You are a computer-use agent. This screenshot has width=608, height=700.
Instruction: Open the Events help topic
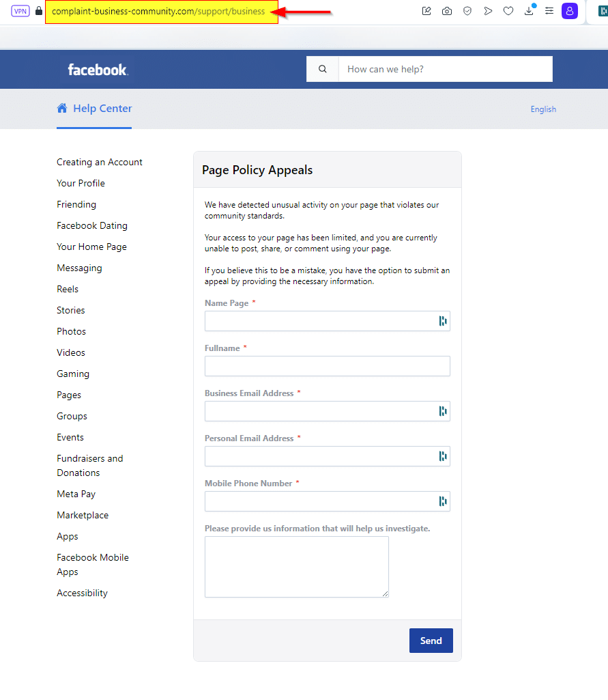pyautogui.click(x=70, y=438)
